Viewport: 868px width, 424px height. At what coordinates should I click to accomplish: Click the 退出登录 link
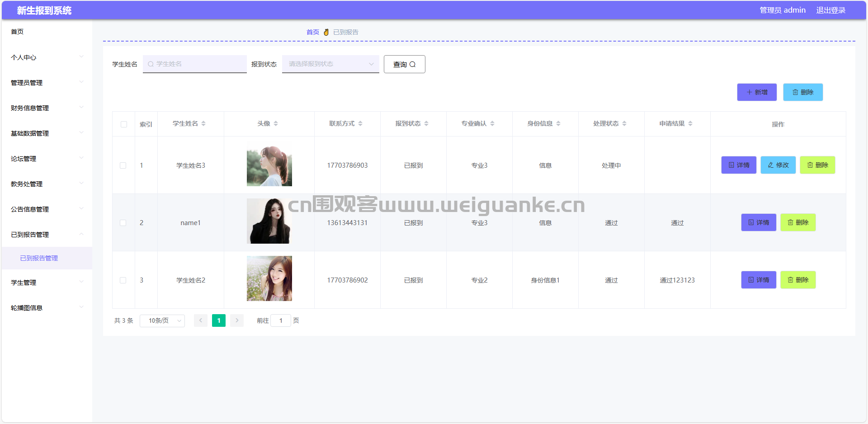point(830,10)
